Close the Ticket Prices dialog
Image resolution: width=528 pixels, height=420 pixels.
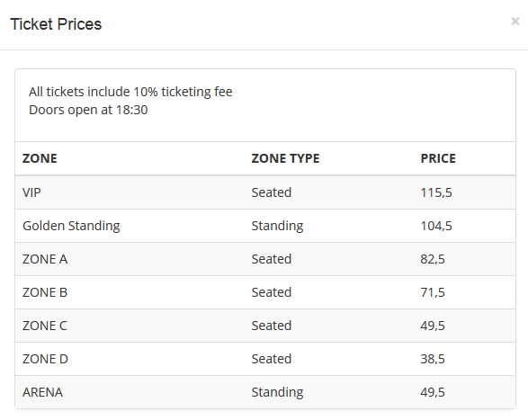coord(515,22)
